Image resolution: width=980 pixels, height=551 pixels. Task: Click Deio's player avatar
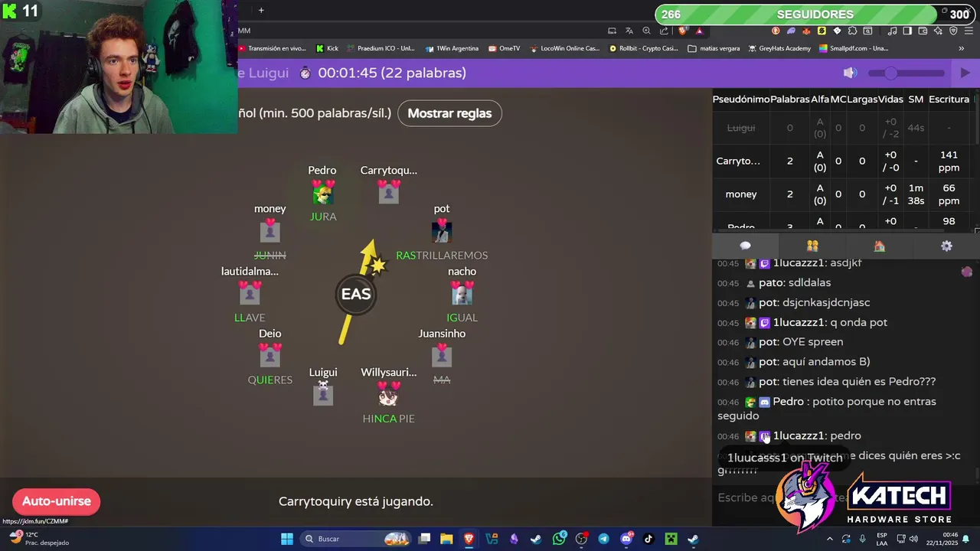(x=269, y=356)
